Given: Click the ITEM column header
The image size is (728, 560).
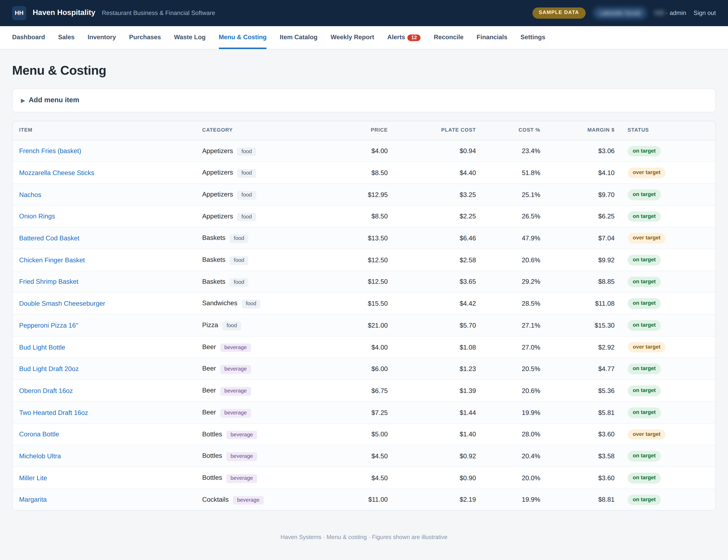Looking at the screenshot, I should 26,130.
